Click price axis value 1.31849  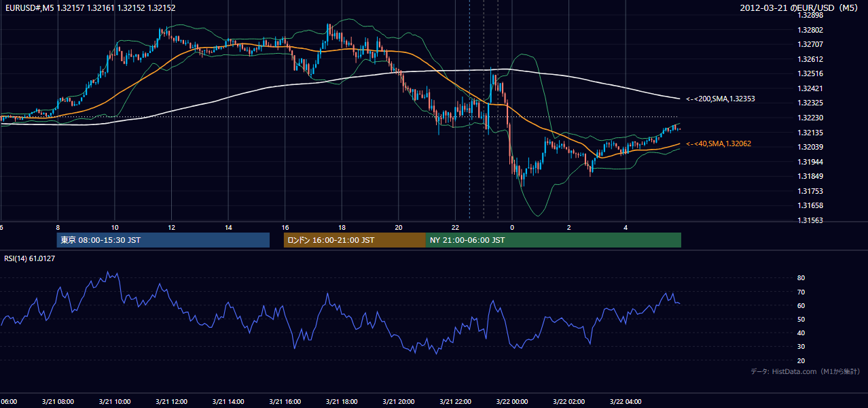pyautogui.click(x=811, y=176)
